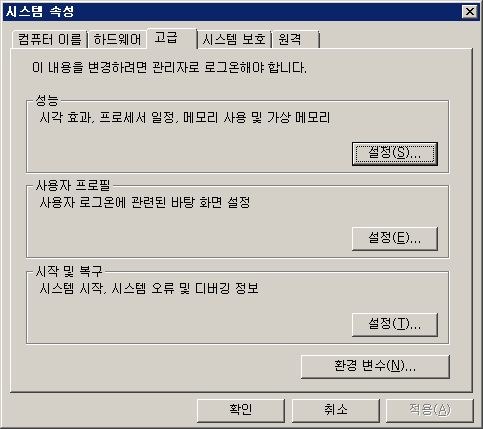Cancel the dialog with 취소
483x429 pixels.
(336, 410)
